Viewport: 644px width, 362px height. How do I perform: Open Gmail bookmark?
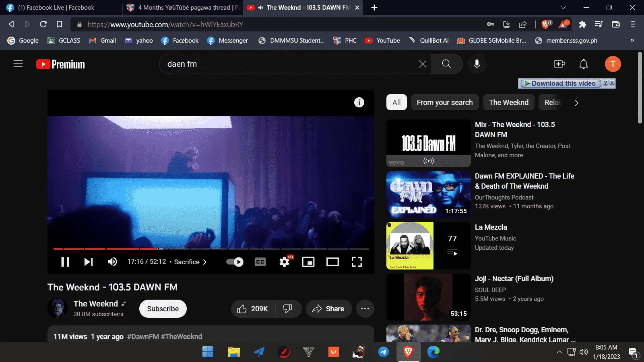coord(102,41)
